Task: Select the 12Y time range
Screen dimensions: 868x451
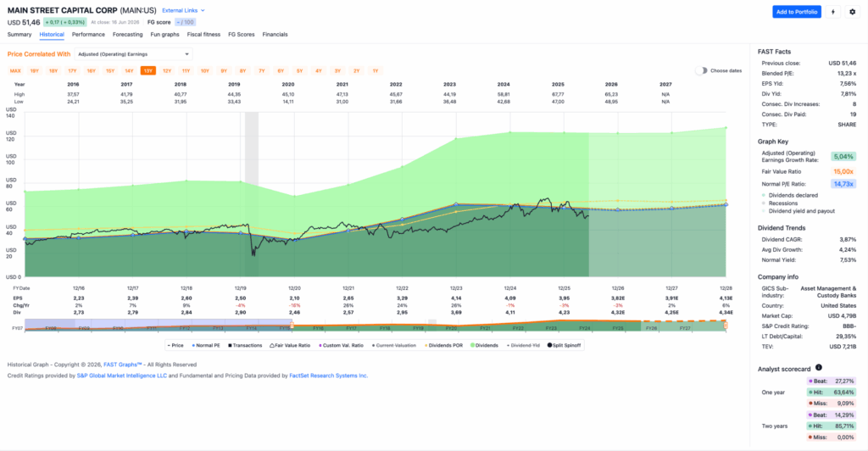Action: point(167,71)
